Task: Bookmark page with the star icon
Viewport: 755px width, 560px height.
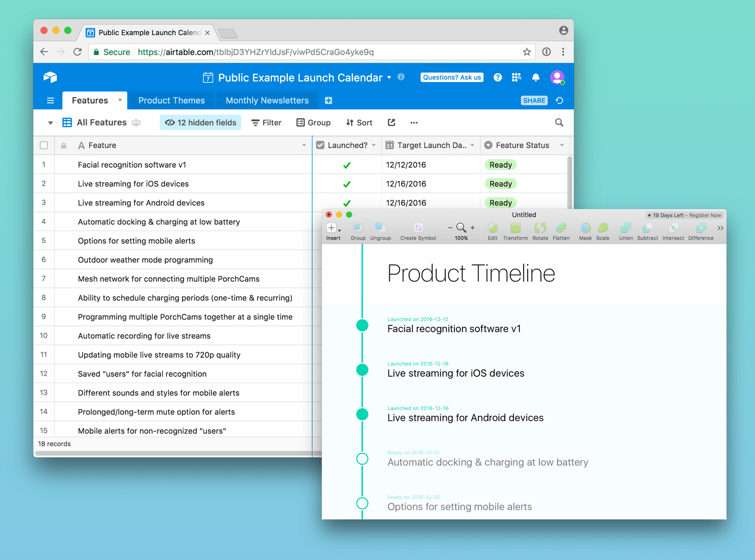Action: [527, 52]
